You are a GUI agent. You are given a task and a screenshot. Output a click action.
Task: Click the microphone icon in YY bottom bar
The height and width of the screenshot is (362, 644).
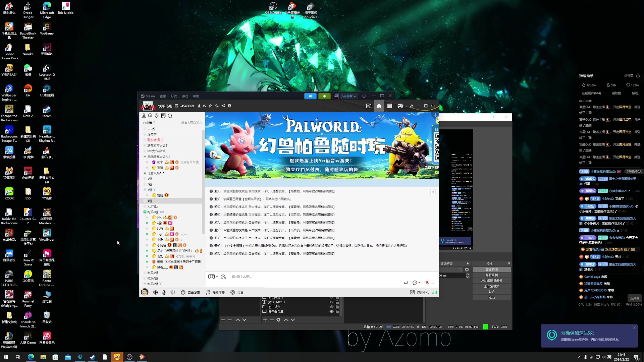tap(164, 292)
